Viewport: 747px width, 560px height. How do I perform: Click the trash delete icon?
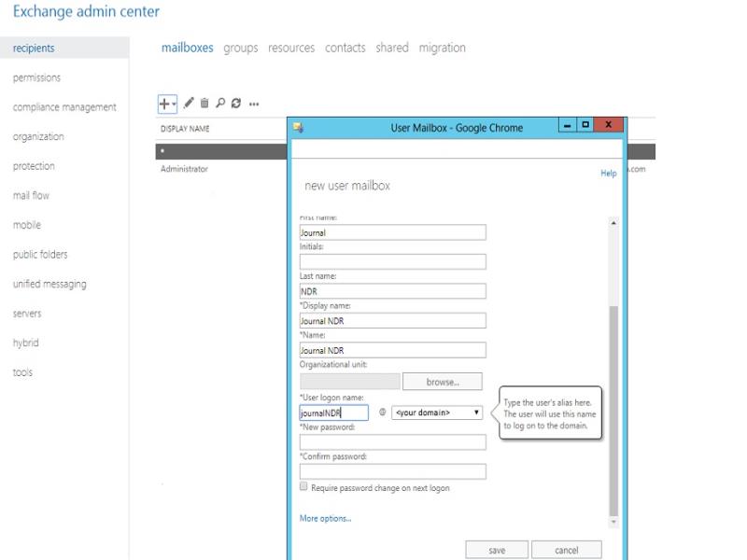click(204, 103)
